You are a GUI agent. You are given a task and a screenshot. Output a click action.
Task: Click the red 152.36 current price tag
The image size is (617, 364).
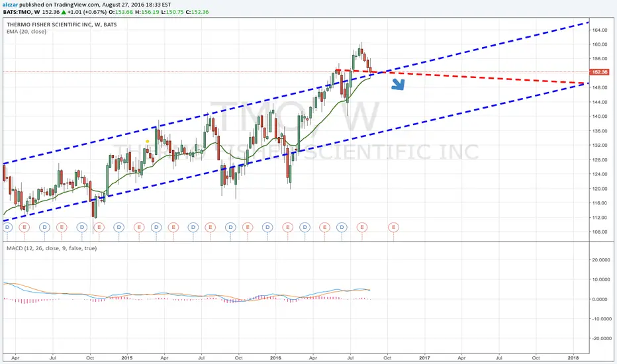[599, 72]
